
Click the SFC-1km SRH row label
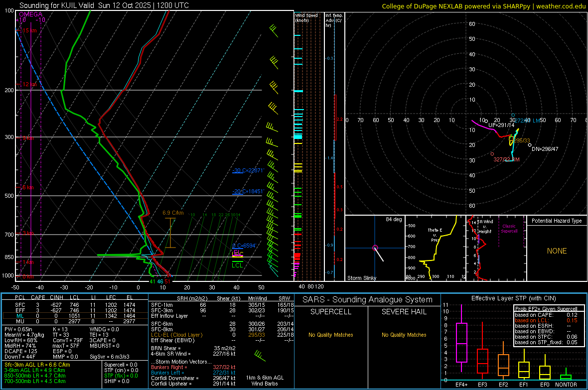pos(162,305)
